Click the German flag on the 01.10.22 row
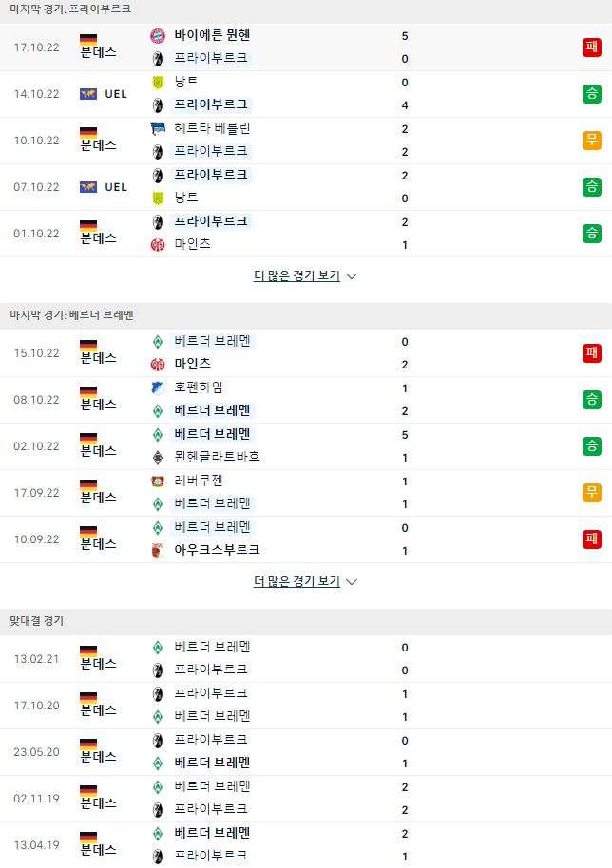This screenshot has width=612, height=868. 88,226
